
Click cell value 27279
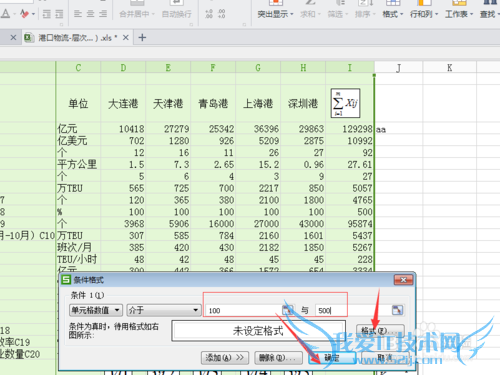168,129
